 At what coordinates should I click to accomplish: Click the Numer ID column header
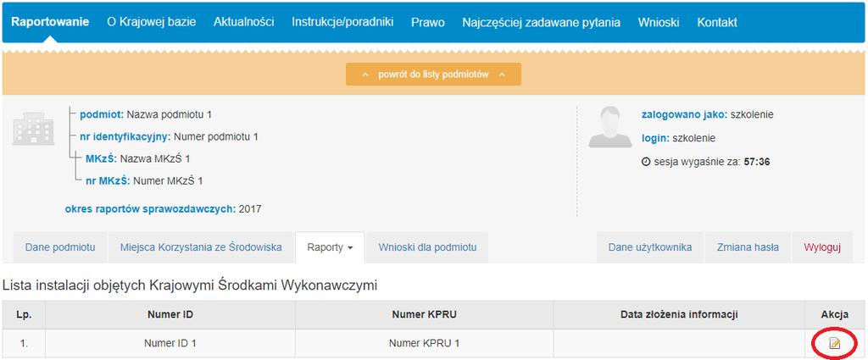170,315
